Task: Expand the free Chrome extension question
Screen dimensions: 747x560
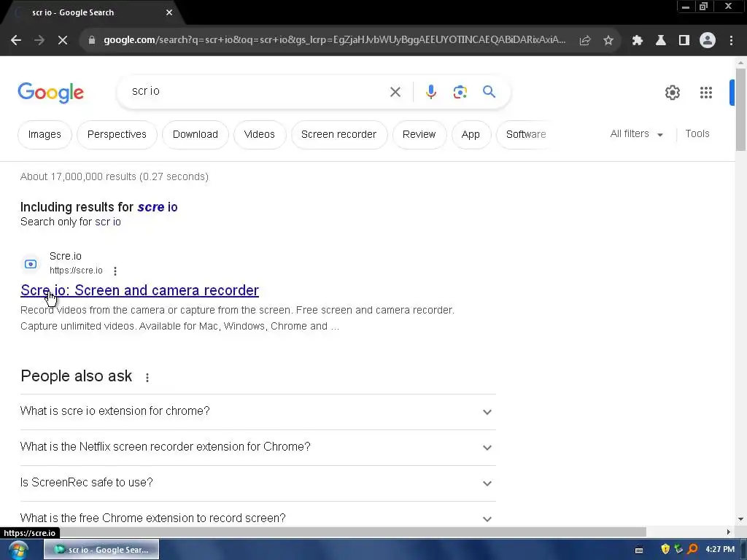Action: pyautogui.click(x=258, y=517)
